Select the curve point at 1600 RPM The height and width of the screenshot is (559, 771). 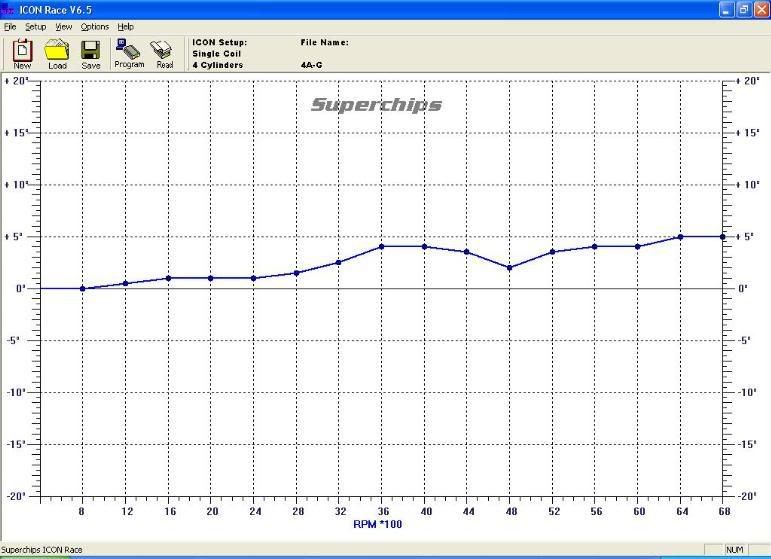pos(168,278)
